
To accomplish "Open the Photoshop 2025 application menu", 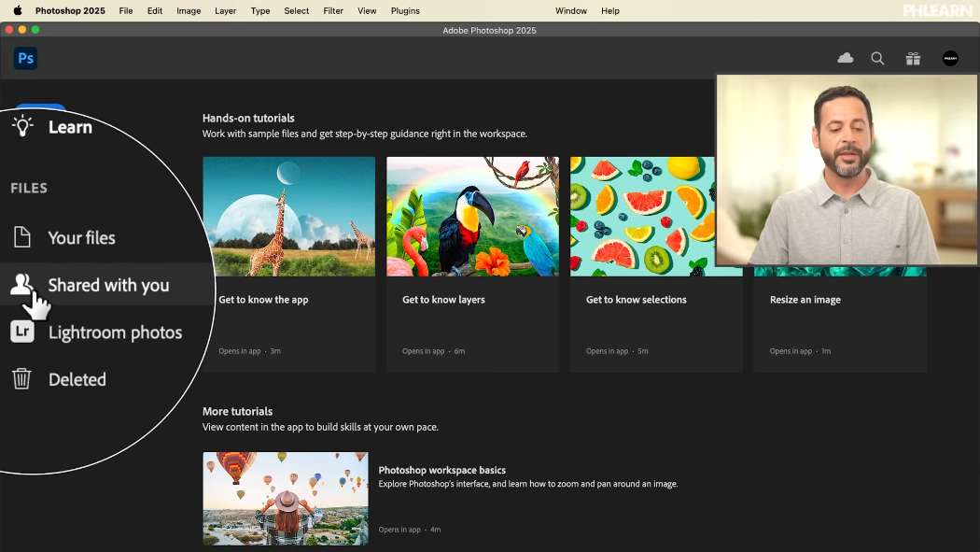I will coord(70,10).
